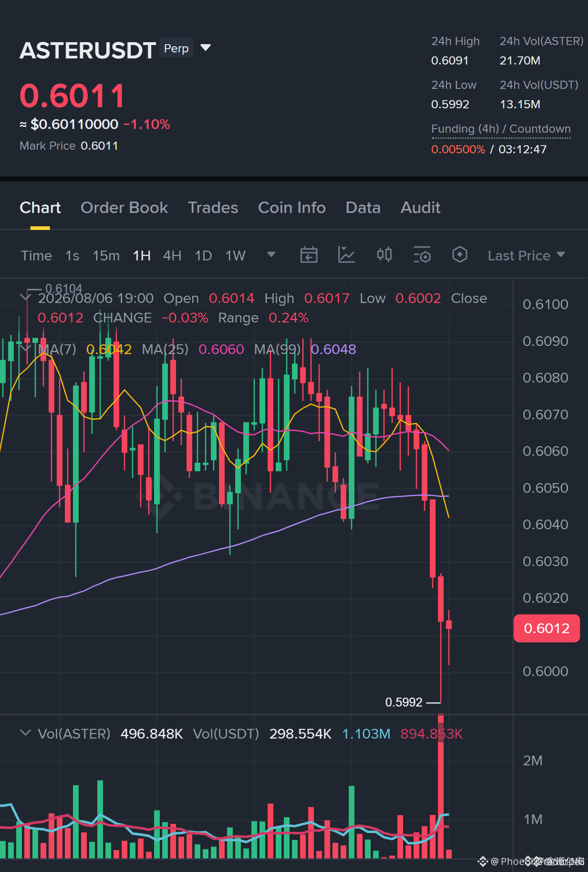Click the Vol(USDT) value 298.554K
The height and width of the screenshot is (872, 588).
(x=300, y=734)
